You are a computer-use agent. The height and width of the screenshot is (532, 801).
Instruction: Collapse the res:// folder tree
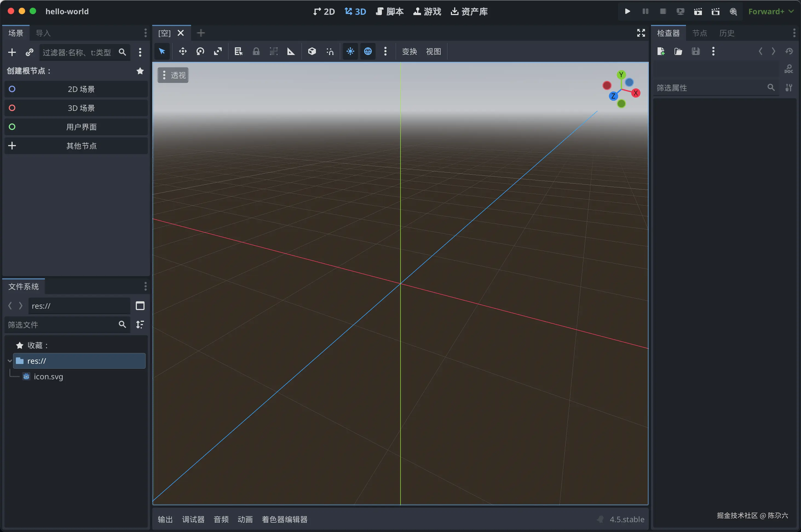tap(10, 361)
